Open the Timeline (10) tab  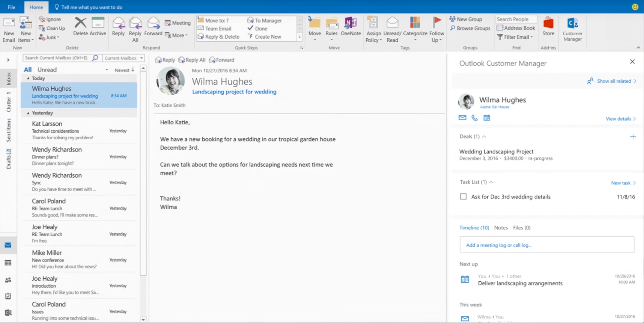point(474,228)
